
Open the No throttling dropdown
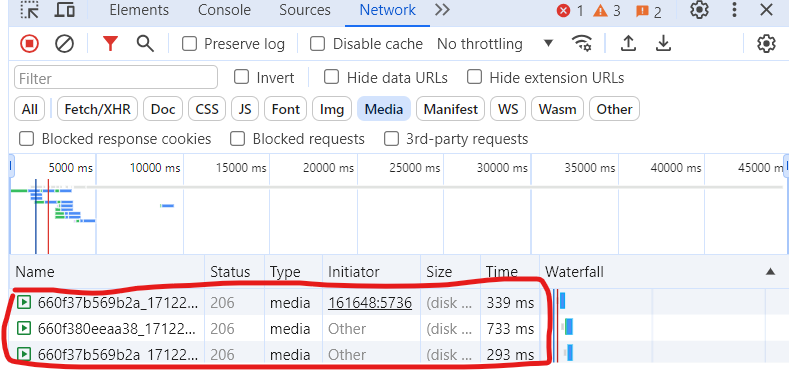495,44
